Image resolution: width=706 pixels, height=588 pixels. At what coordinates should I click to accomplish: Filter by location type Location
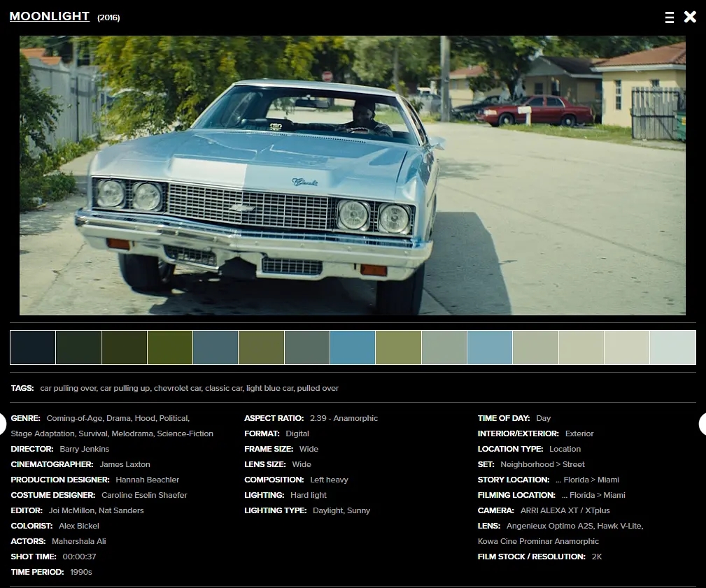(x=565, y=449)
